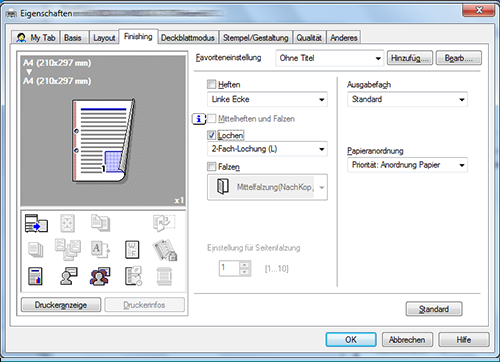
Task: Click the greyed duplicate pages icon
Action: [100, 223]
